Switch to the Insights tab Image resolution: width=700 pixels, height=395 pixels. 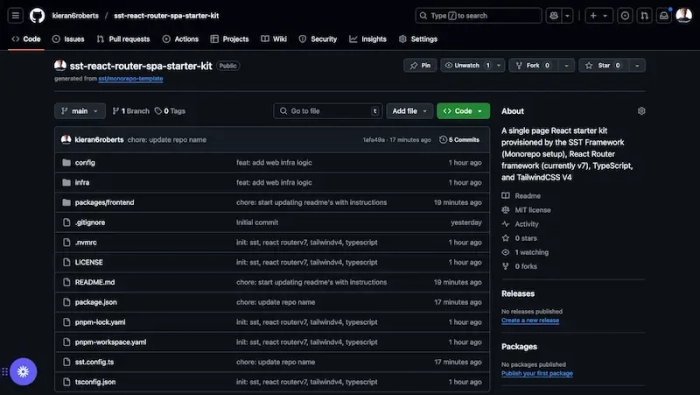coord(368,39)
